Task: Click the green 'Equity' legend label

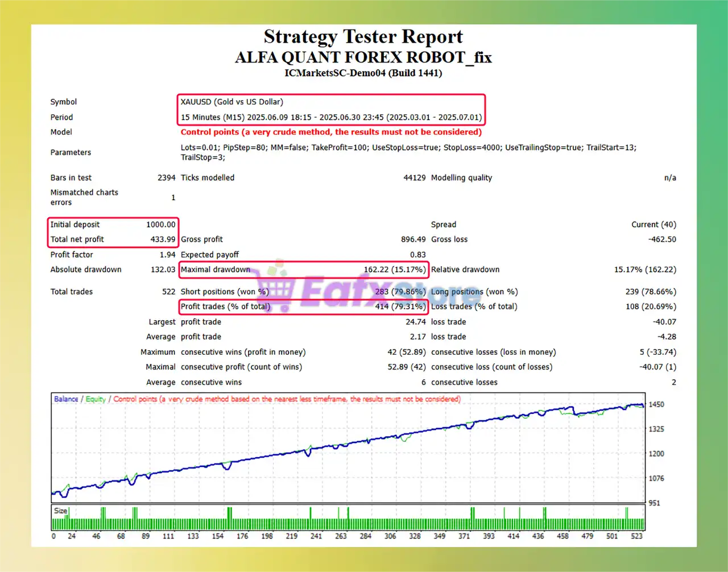Action: pos(96,399)
